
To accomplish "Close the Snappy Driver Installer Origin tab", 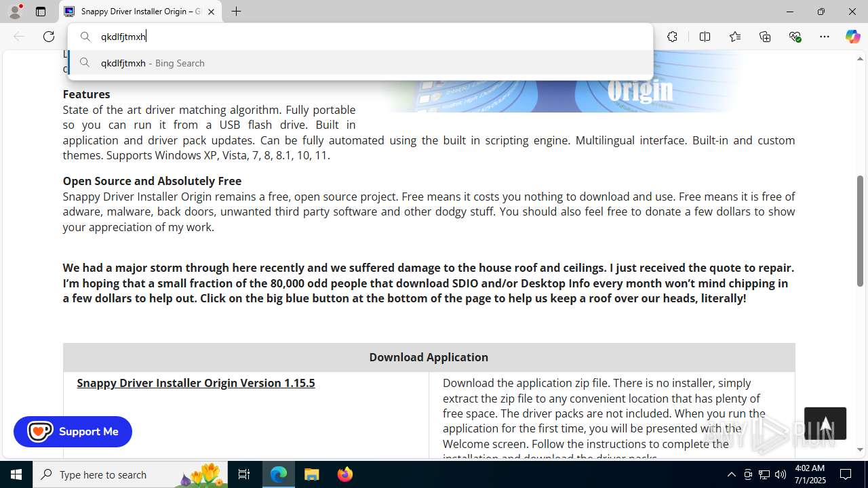I will click(x=211, y=12).
